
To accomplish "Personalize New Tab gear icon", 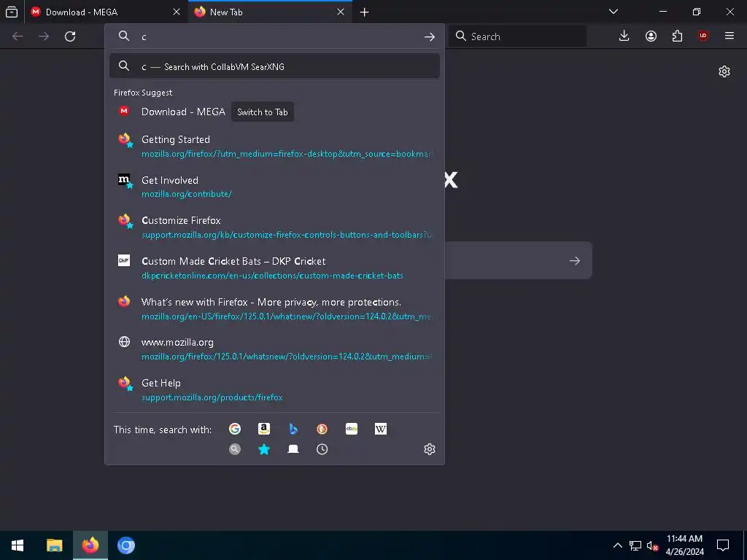I will 724,71.
